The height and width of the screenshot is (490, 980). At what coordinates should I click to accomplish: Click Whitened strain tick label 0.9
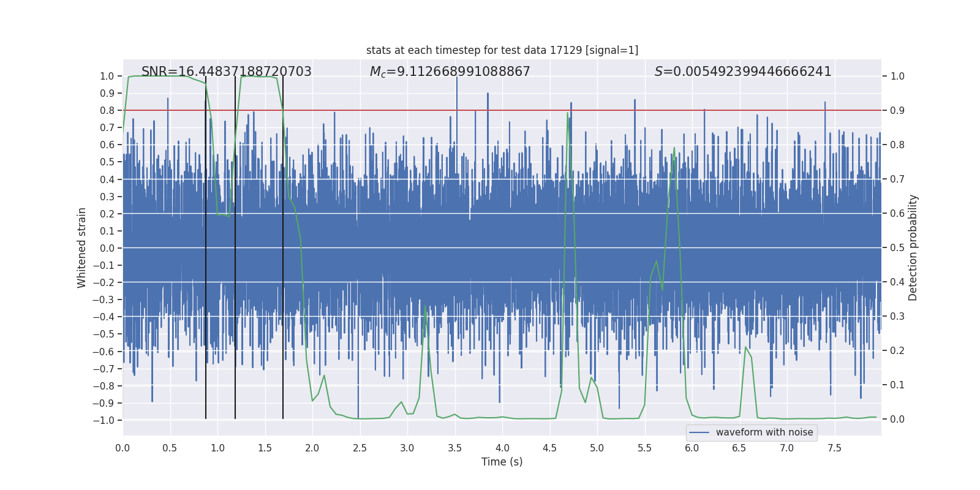[107, 93]
